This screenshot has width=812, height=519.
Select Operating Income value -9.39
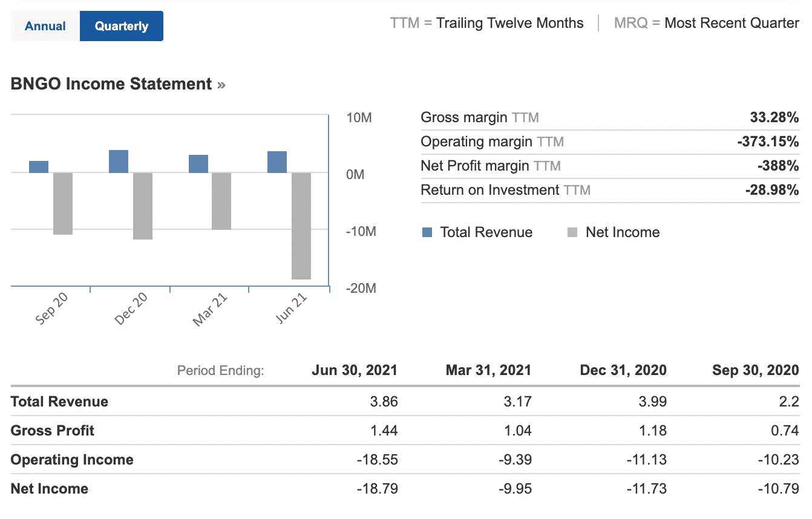pos(515,460)
